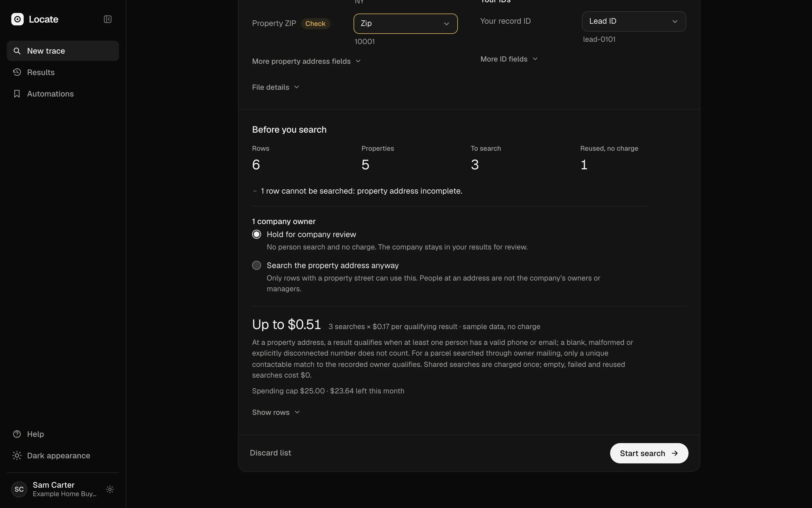Image resolution: width=812 pixels, height=508 pixels.
Task: Open Help from sidebar
Action: click(x=63, y=434)
